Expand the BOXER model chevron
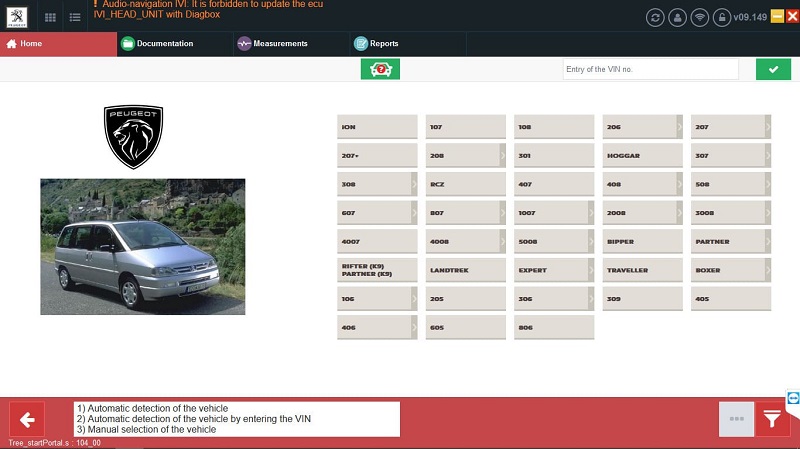 point(768,270)
